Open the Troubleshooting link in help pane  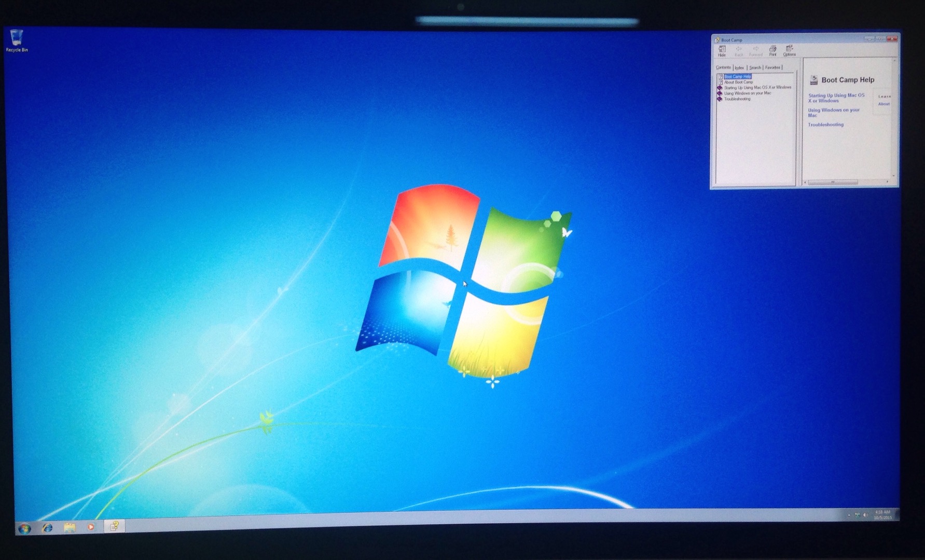(825, 125)
